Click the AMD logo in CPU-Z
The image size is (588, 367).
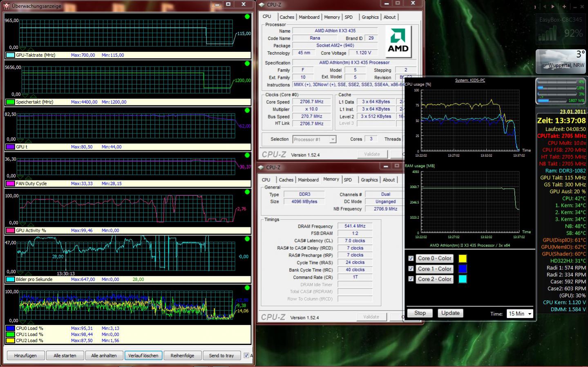[x=398, y=42]
